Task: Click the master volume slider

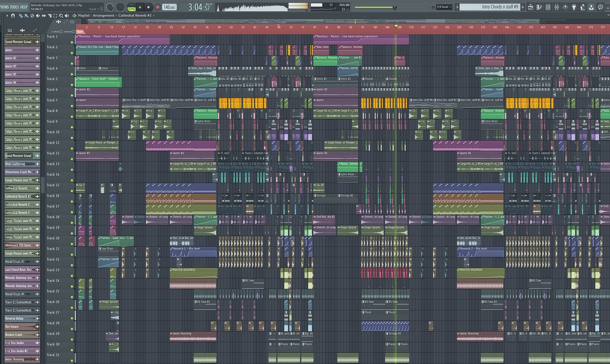Action: 394,7
